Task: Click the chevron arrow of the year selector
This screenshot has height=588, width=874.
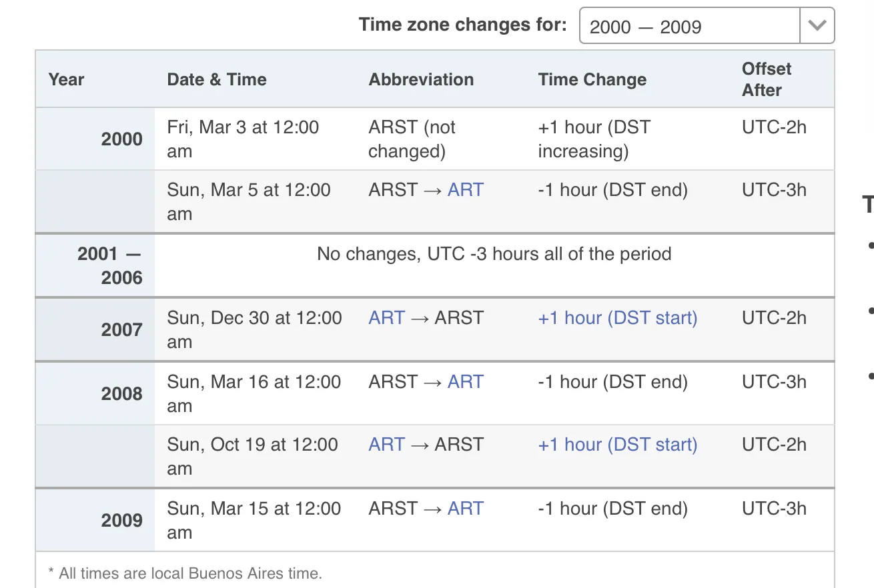Action: click(817, 26)
